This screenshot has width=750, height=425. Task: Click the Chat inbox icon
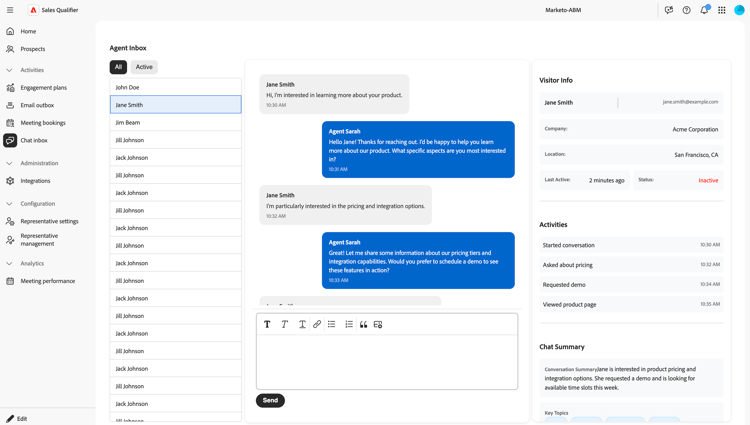point(10,141)
